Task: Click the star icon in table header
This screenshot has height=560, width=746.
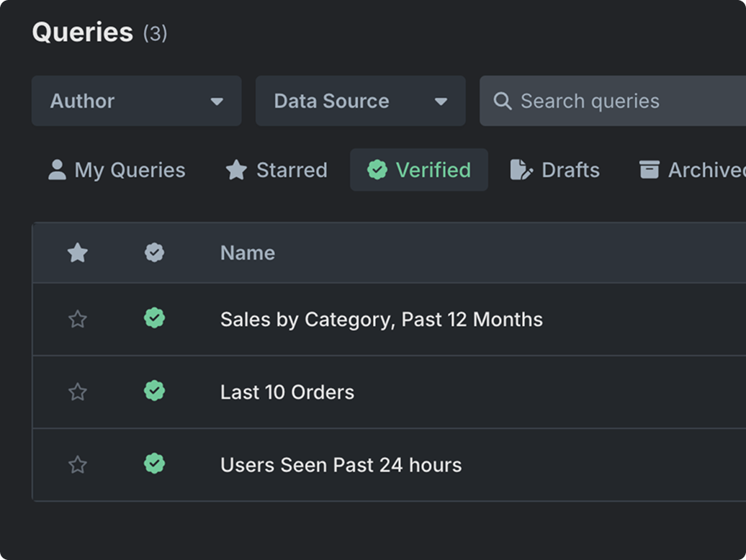Action: 77,253
